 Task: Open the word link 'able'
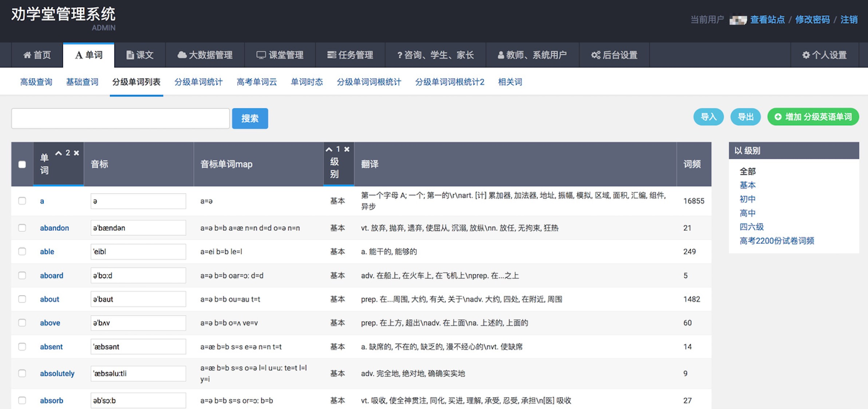coord(47,251)
